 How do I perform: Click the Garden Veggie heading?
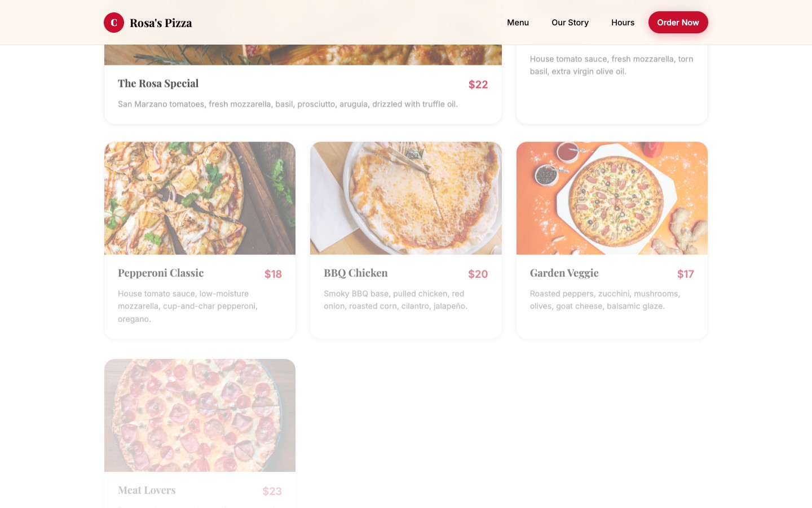click(x=564, y=273)
